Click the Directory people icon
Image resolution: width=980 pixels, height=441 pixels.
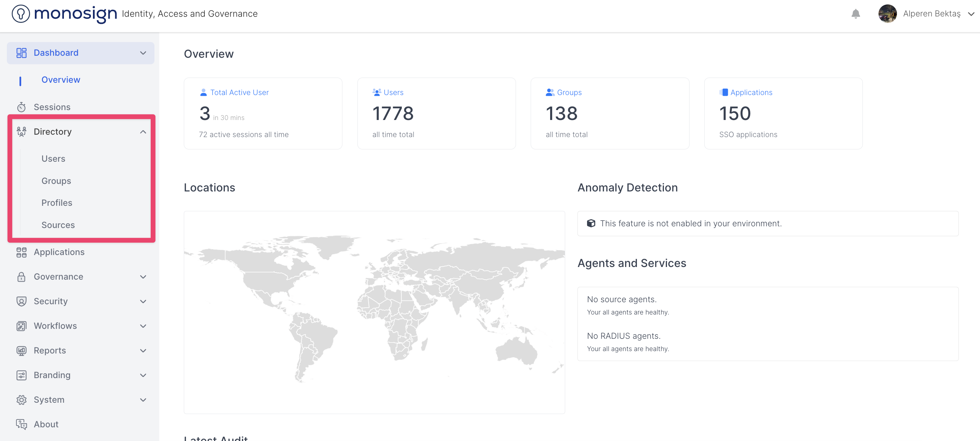[21, 132]
